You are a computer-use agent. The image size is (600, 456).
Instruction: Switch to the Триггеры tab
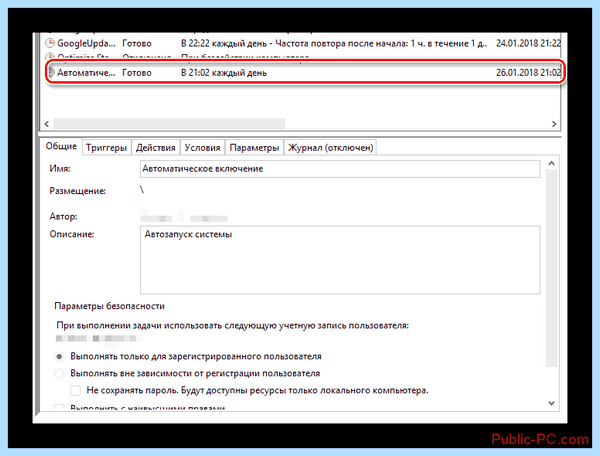(106, 148)
